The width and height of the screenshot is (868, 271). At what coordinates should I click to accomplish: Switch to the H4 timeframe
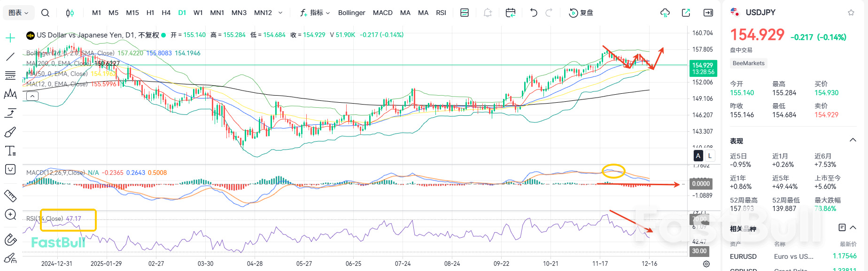point(166,13)
